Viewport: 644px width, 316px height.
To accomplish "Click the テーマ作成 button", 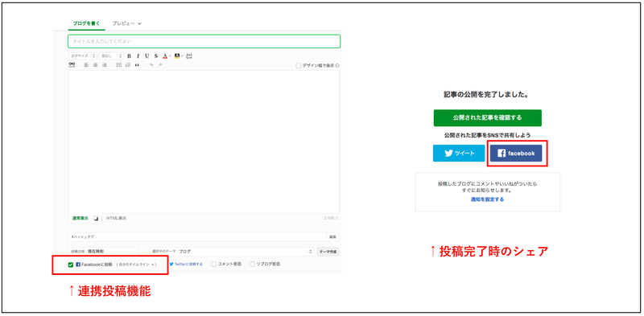I will (x=328, y=251).
